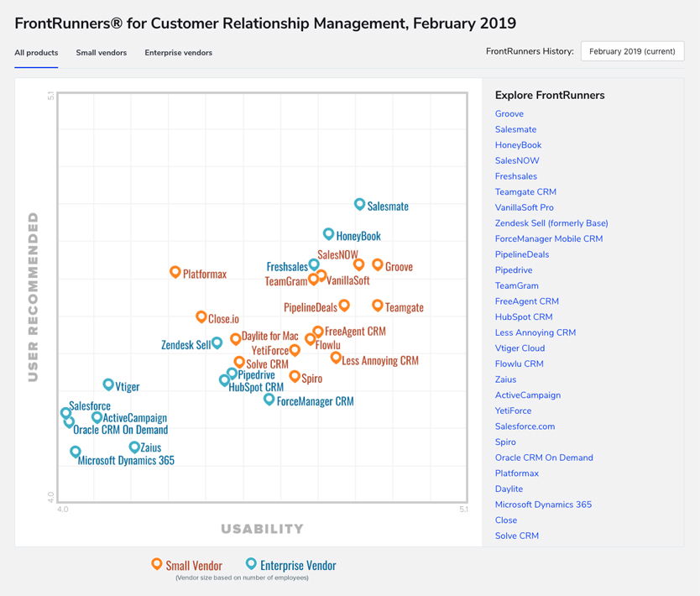
Task: Click the HoneyBook chart marker
Action: (328, 234)
